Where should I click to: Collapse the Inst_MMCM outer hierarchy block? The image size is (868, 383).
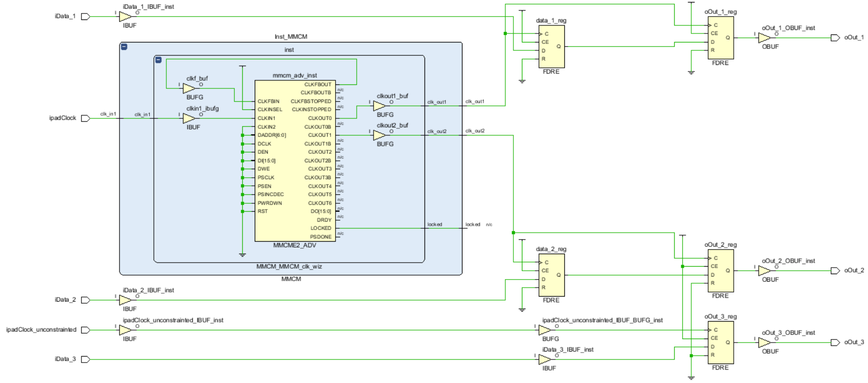124,47
